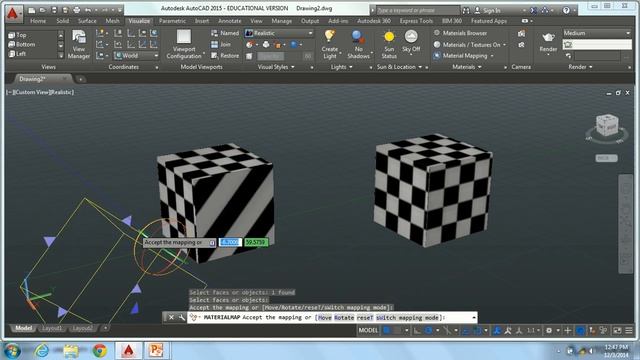Click the command line customize wrench icon
The width and height of the screenshot is (640, 360).
coord(181,318)
